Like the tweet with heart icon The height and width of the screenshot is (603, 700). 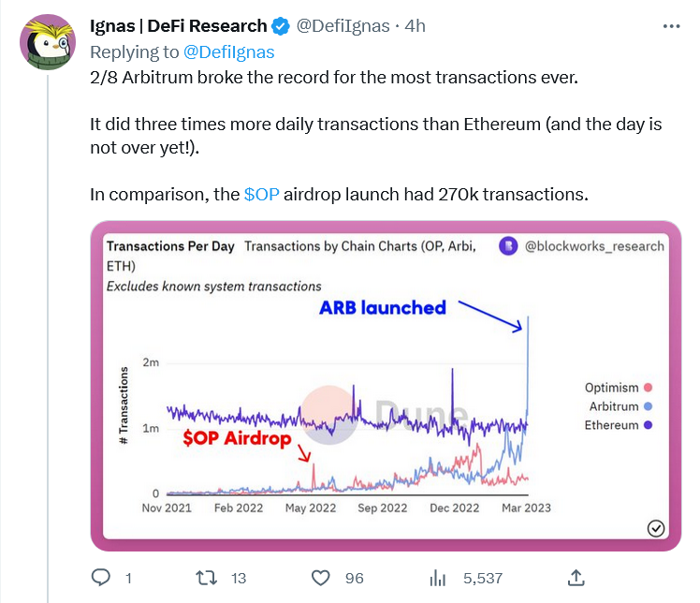[x=321, y=578]
